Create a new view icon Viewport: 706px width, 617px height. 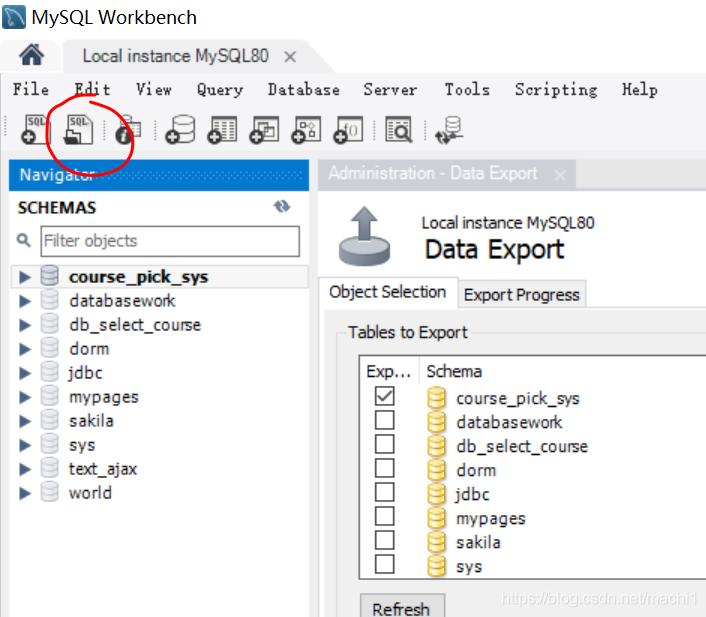[264, 130]
